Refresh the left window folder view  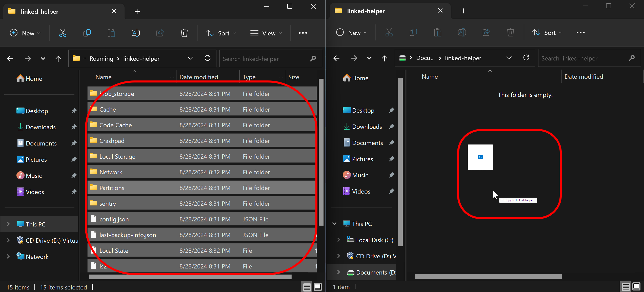[208, 58]
